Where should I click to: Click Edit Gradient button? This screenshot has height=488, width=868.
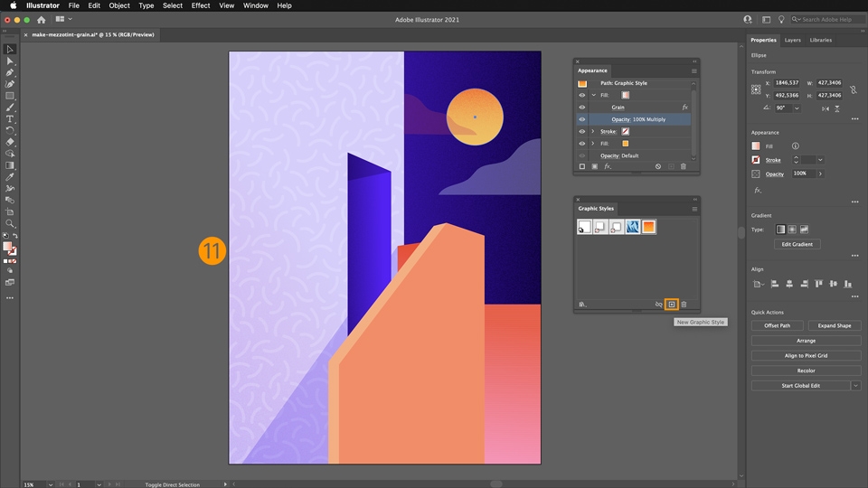[797, 244]
